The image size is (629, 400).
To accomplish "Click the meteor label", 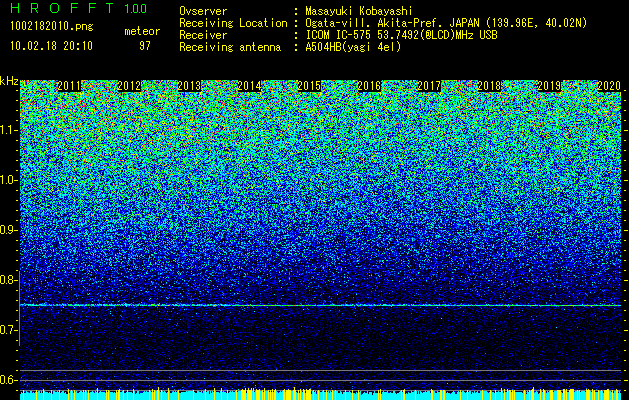I will click(x=142, y=31).
